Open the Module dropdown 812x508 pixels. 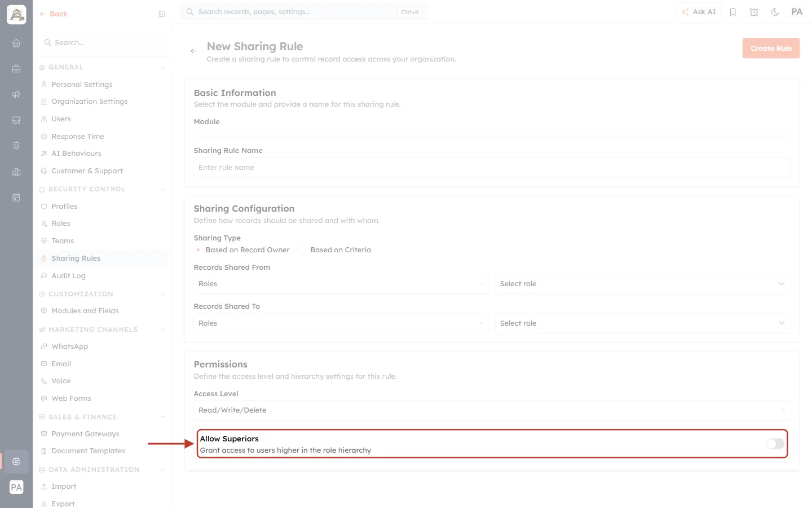coord(492,135)
